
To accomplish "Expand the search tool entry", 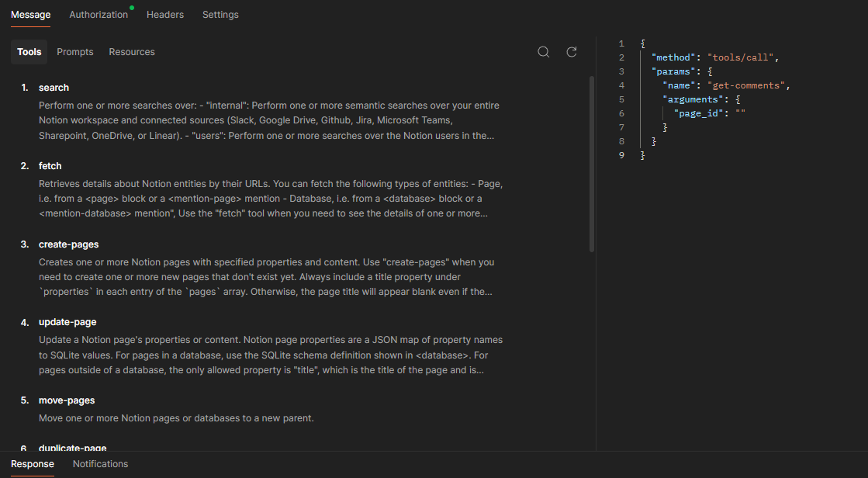I will point(54,87).
